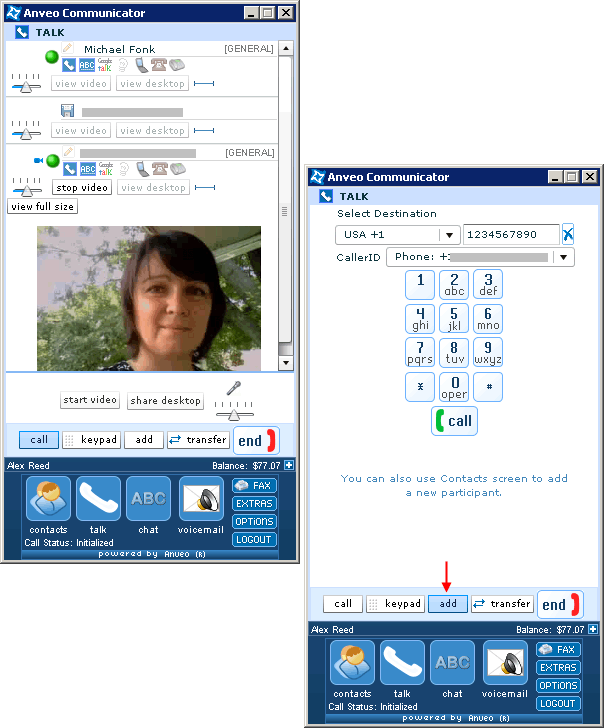
Task: Click keypad digit 5 jkl
Action: [454, 319]
